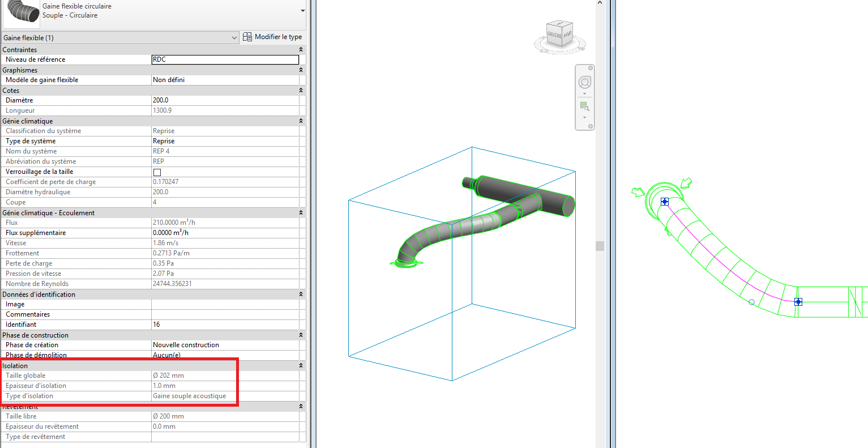
Task: Click the navigation bar customize button
Action: (591, 126)
